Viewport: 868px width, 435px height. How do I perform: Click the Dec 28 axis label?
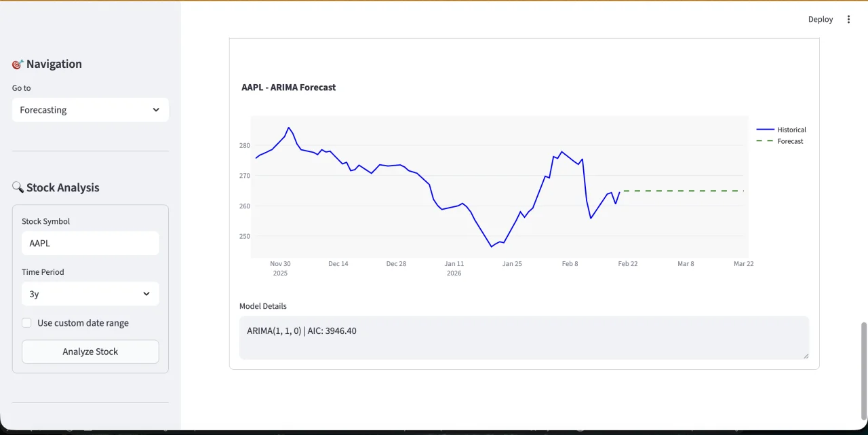[396, 264]
